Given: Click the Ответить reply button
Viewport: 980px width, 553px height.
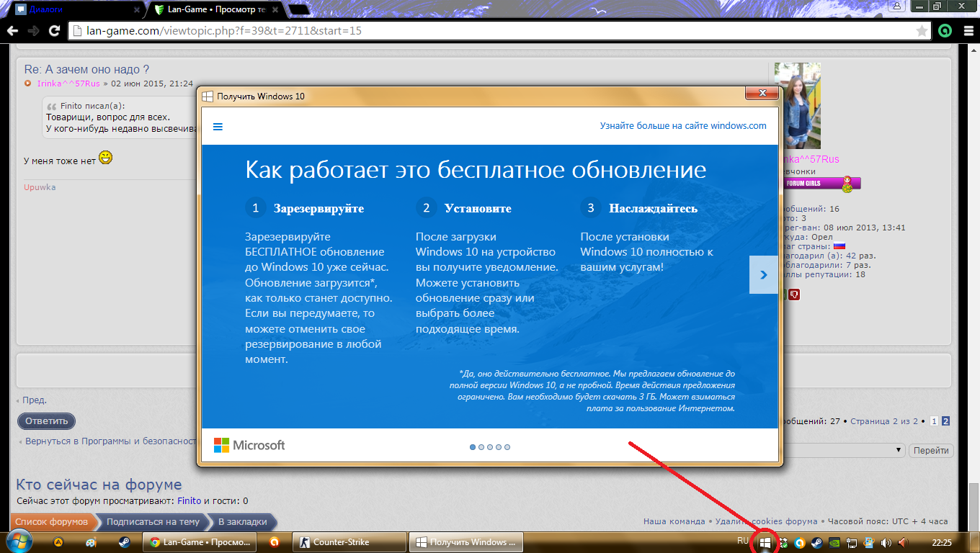Looking at the screenshot, I should 46,421.
